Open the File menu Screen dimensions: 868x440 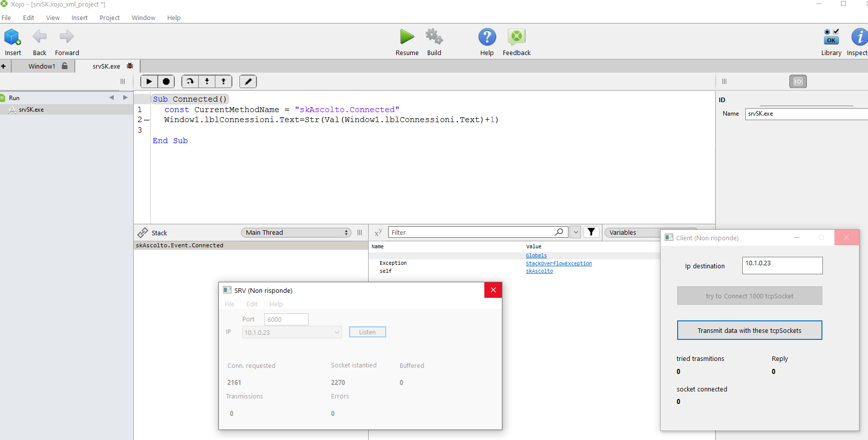tap(7, 18)
